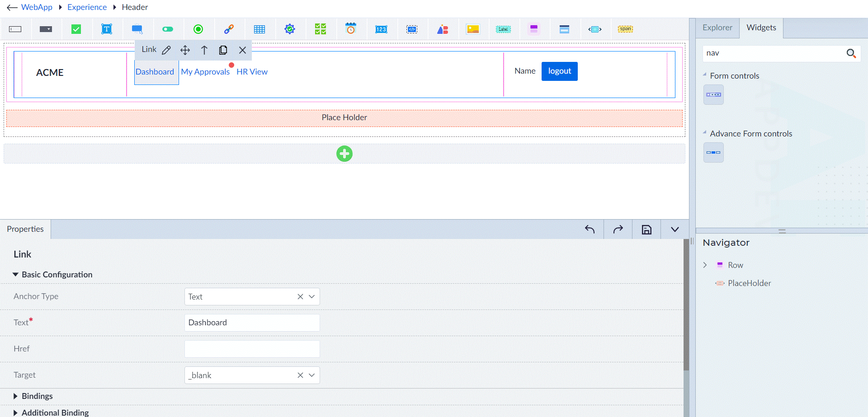Screen dimensions: 868x417
Task: Edit the Link using pencil icon
Action: 166,50
